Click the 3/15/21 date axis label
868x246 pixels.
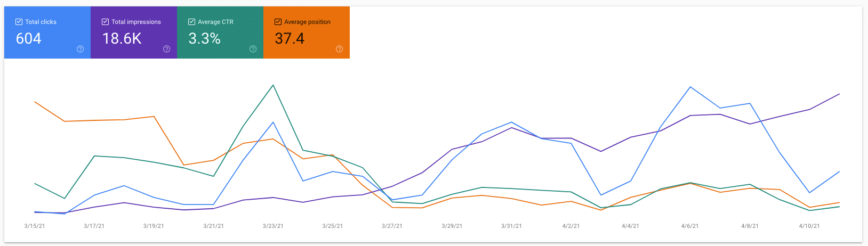point(35,226)
